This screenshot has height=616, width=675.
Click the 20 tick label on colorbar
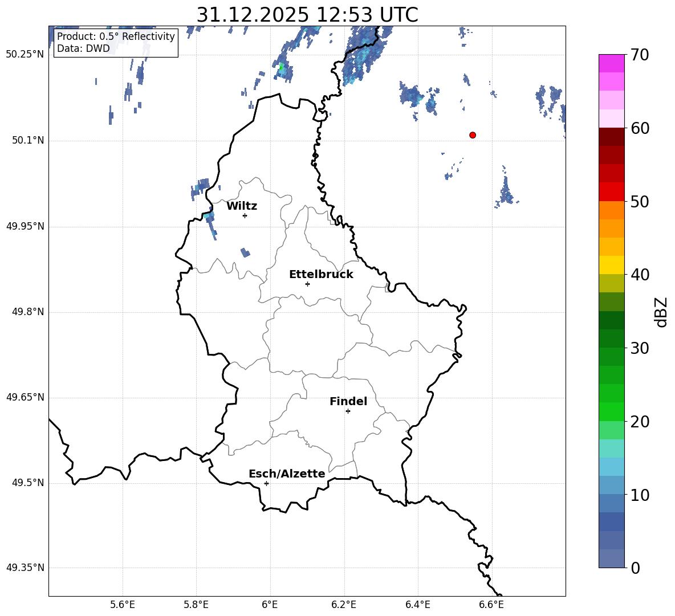pyautogui.click(x=640, y=422)
